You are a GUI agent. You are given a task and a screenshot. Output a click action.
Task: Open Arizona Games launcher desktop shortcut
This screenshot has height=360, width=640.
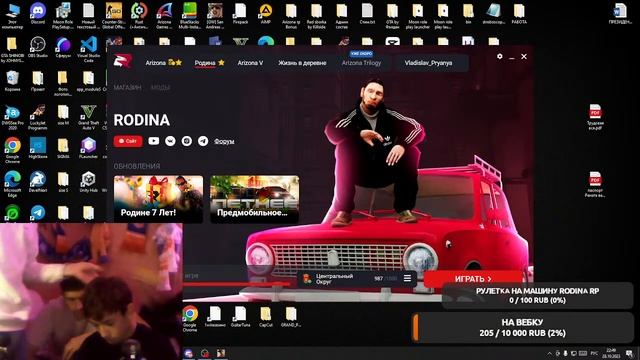pos(164,16)
